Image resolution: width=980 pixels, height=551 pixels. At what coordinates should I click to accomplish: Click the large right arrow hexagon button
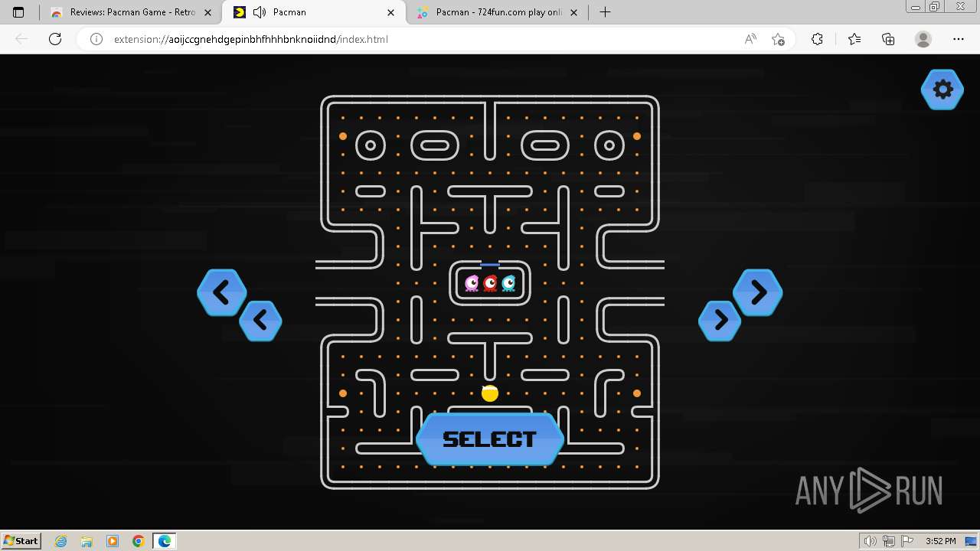pyautogui.click(x=758, y=292)
